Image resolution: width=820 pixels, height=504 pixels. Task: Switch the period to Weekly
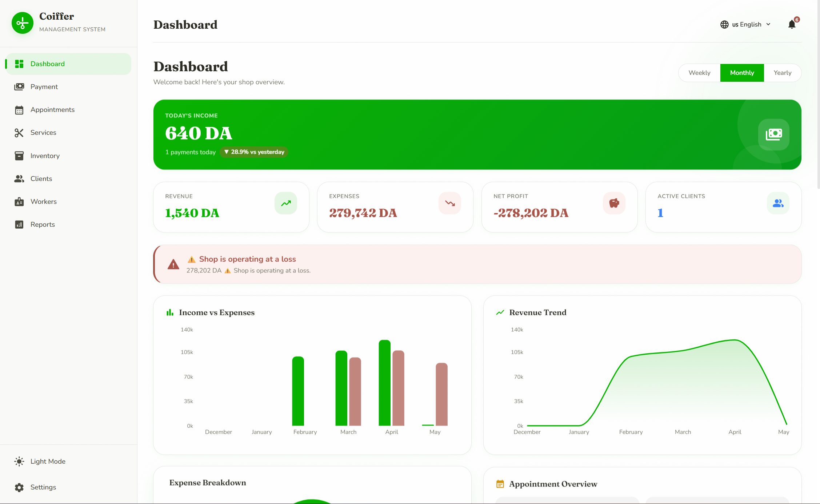(699, 73)
